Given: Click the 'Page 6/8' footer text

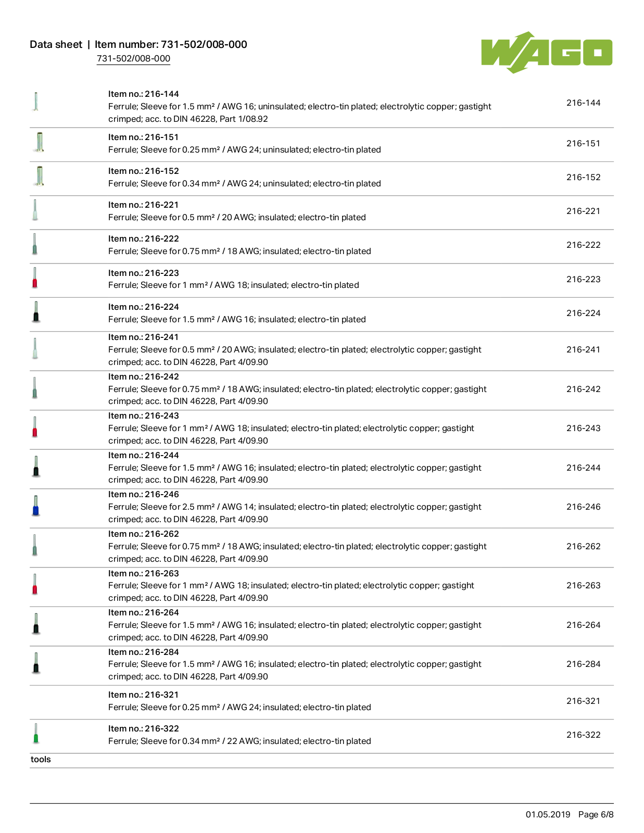Looking at the screenshot, I should [x=596, y=814].
